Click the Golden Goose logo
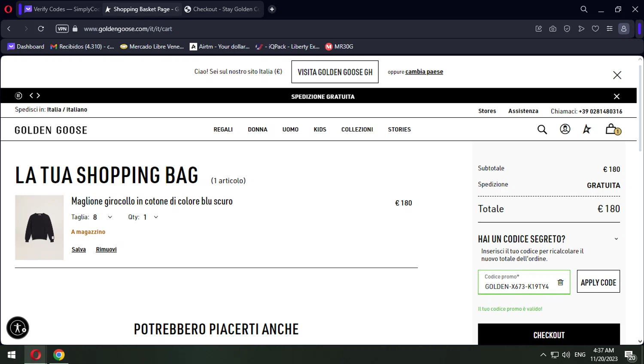The width and height of the screenshot is (644, 364). pos(51,130)
